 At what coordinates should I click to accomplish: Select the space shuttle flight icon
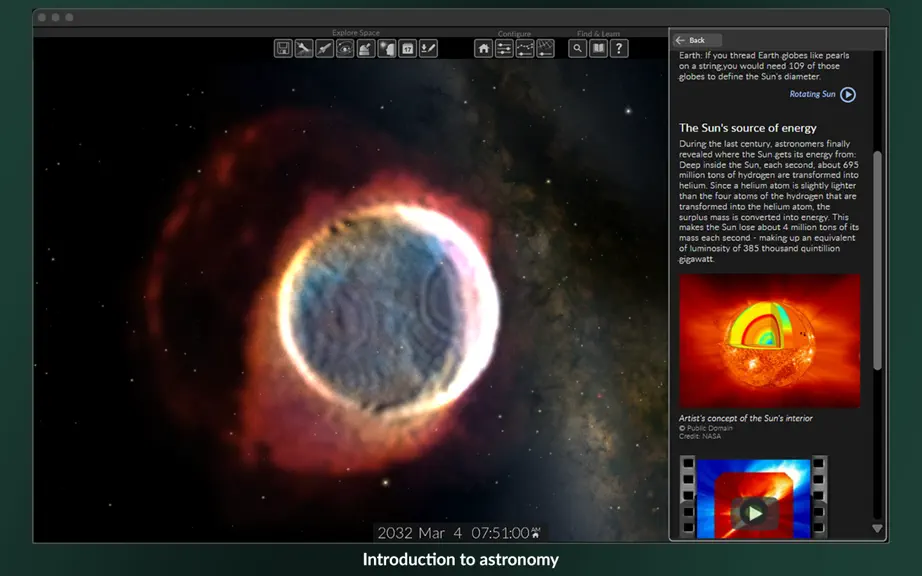pyautogui.click(x=325, y=48)
